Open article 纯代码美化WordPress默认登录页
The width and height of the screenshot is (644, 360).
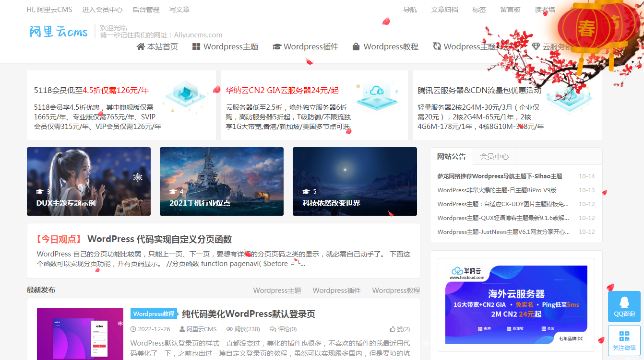(x=249, y=314)
